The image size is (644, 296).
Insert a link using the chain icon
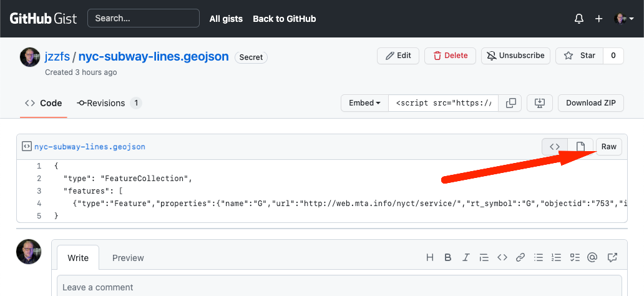pos(520,258)
